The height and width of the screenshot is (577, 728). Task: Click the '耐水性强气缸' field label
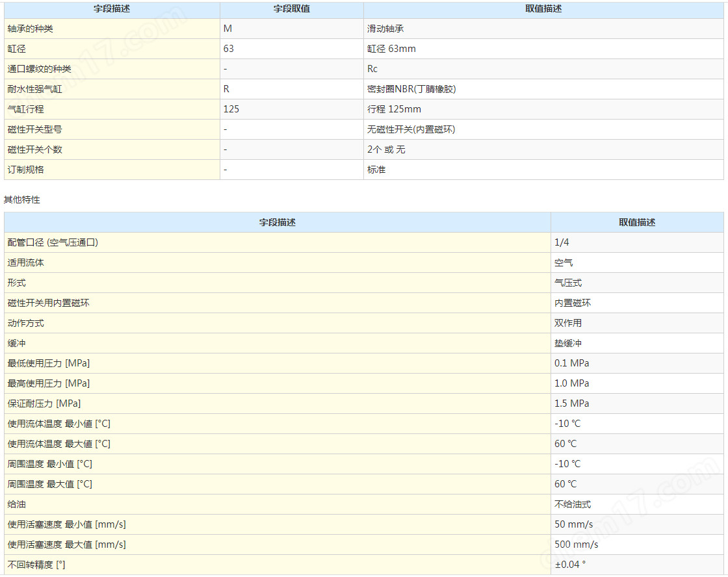pyautogui.click(x=112, y=89)
